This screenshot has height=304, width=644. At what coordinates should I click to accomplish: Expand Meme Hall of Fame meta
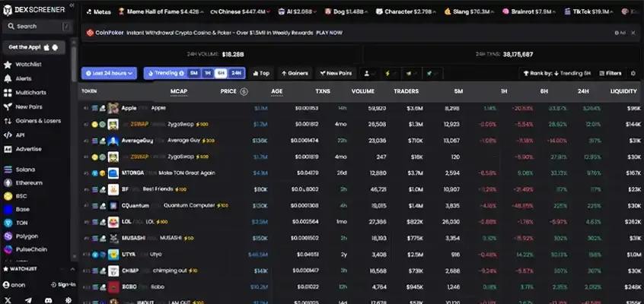(161, 12)
